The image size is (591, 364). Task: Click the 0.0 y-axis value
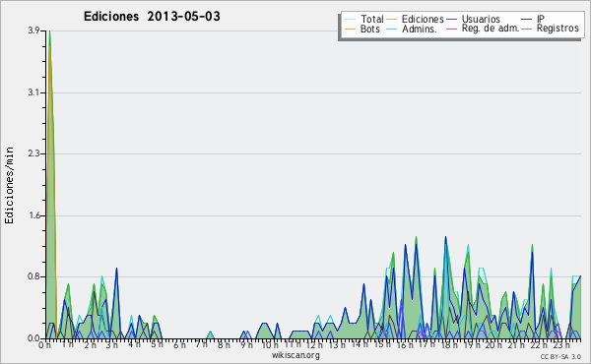click(33, 338)
